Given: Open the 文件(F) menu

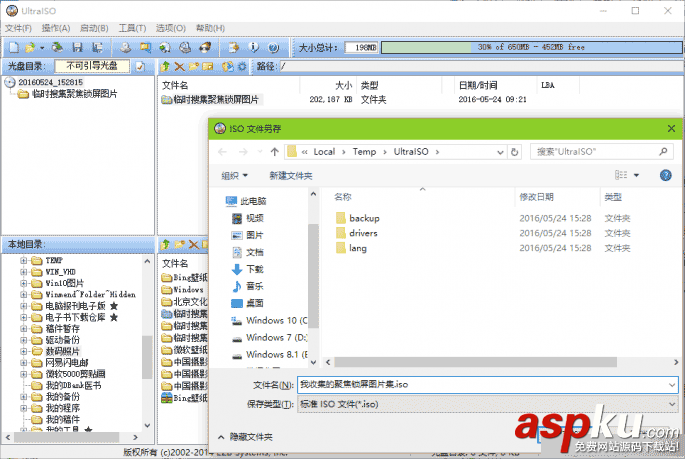Looking at the screenshot, I should click(x=18, y=28).
